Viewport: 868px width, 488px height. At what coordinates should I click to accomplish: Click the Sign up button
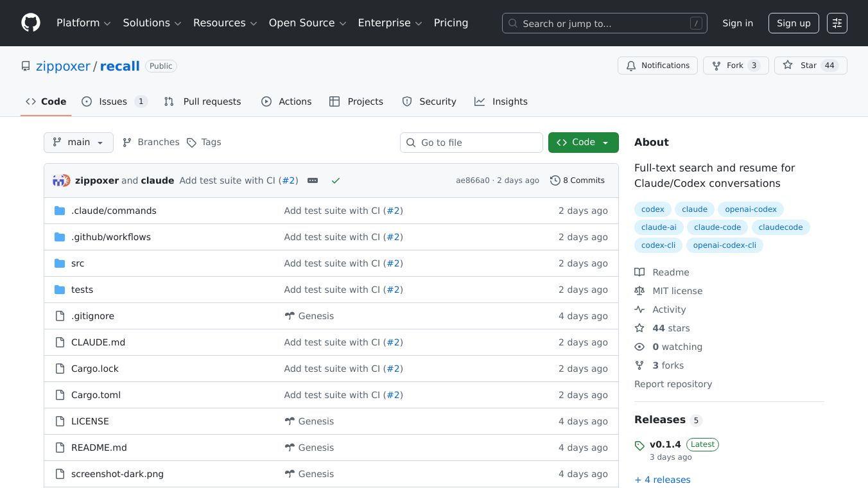pyautogui.click(x=794, y=23)
